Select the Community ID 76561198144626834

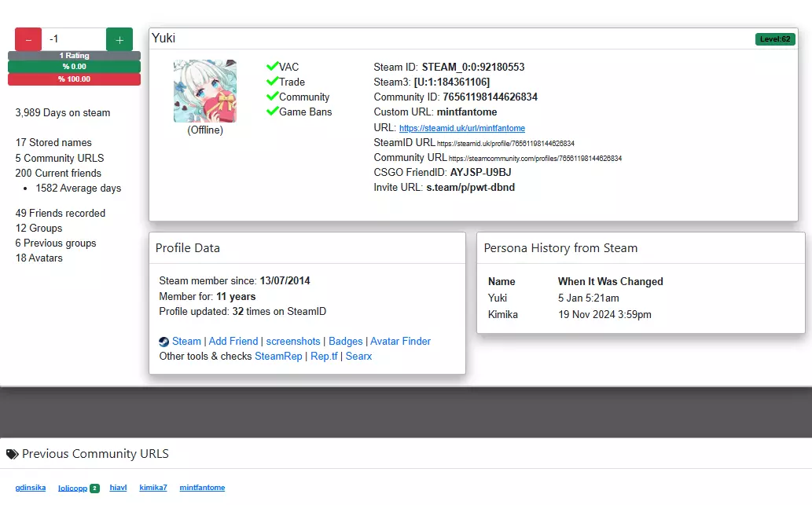pyautogui.click(x=490, y=97)
